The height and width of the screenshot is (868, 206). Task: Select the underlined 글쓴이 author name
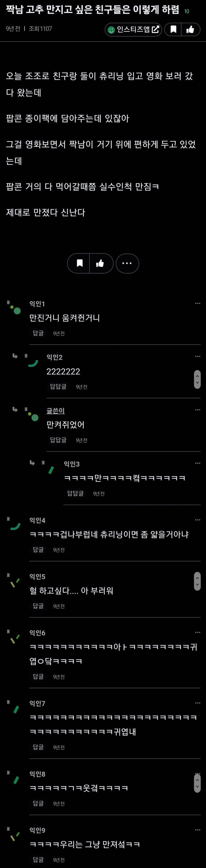point(55,410)
